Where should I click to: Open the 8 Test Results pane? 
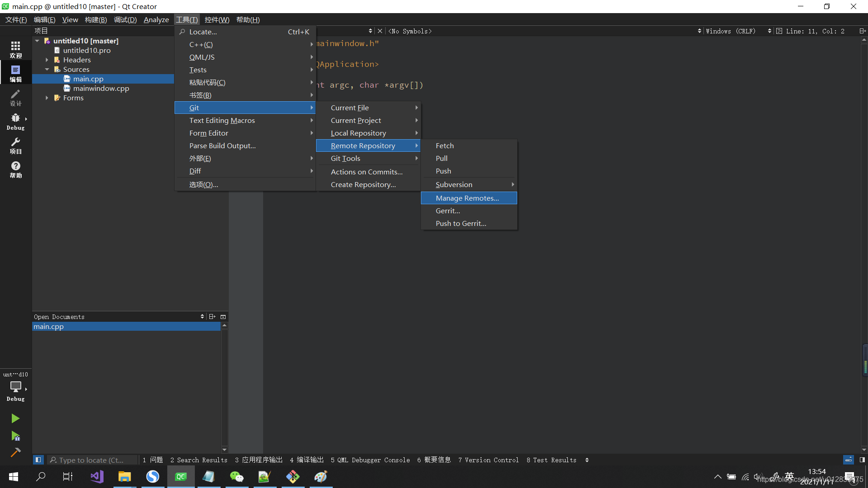coord(552,460)
